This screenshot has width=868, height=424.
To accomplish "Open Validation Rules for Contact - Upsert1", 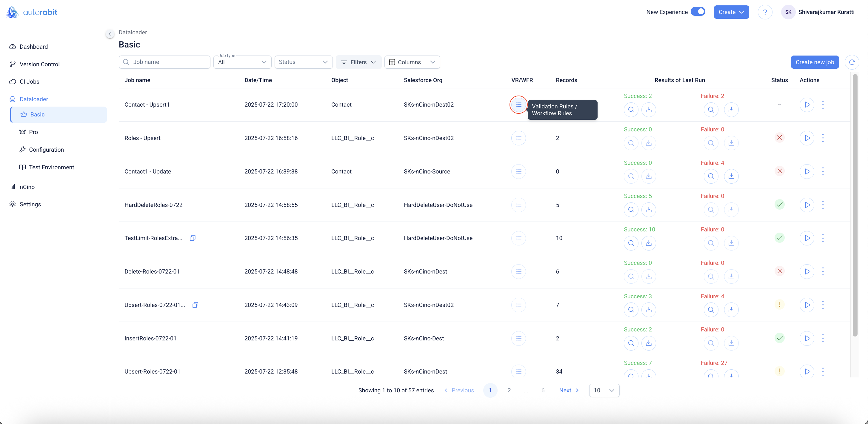I will click(518, 105).
